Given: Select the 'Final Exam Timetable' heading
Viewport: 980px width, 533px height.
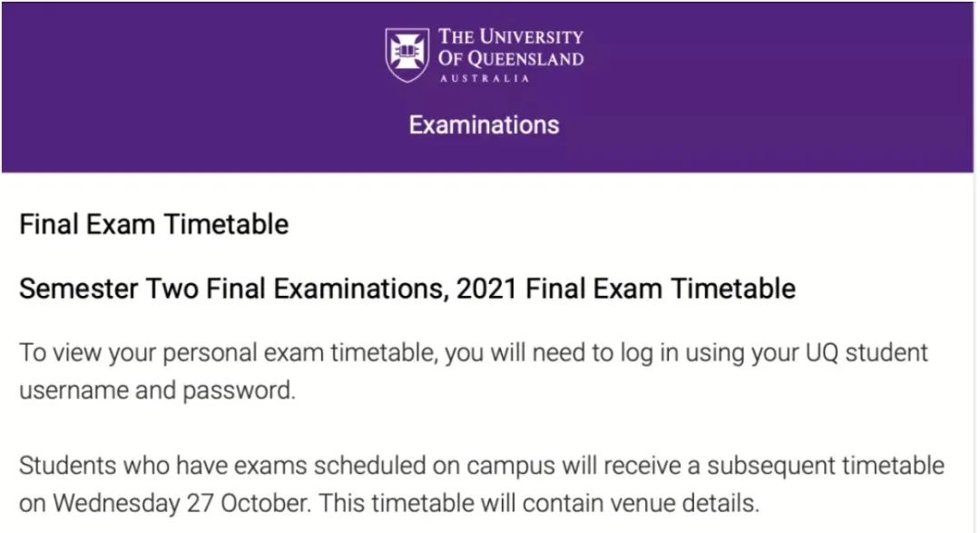Looking at the screenshot, I should point(153,224).
